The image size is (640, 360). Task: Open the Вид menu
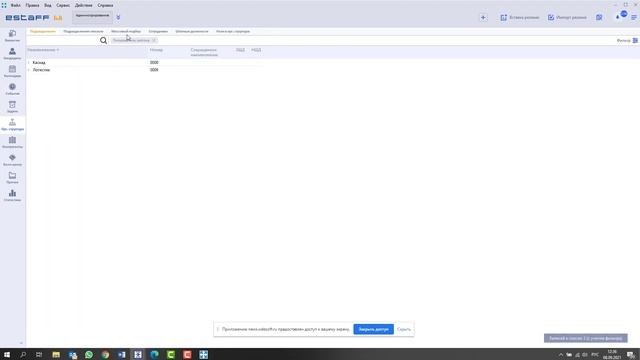(48, 5)
